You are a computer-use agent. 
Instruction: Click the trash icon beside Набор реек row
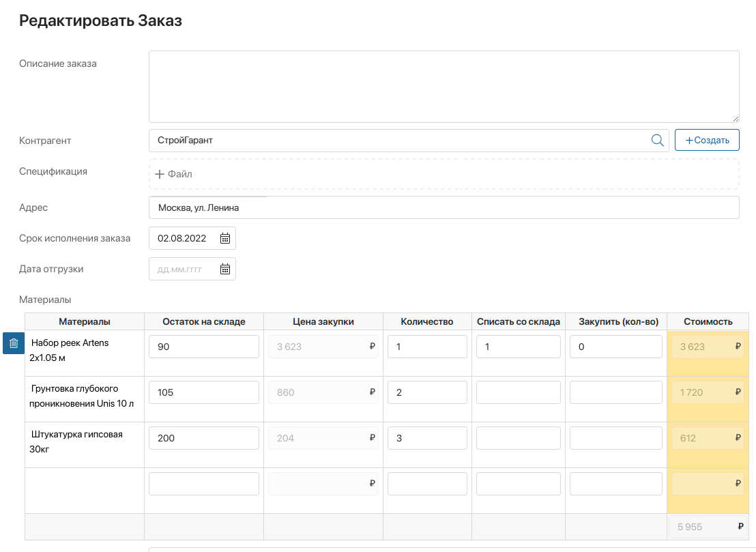tap(14, 344)
